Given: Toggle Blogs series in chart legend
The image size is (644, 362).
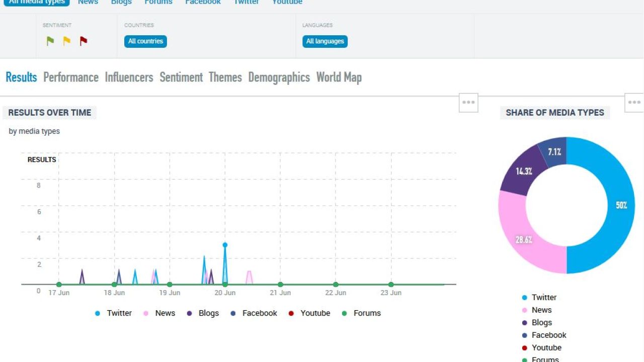Looking at the screenshot, I should point(203,313).
